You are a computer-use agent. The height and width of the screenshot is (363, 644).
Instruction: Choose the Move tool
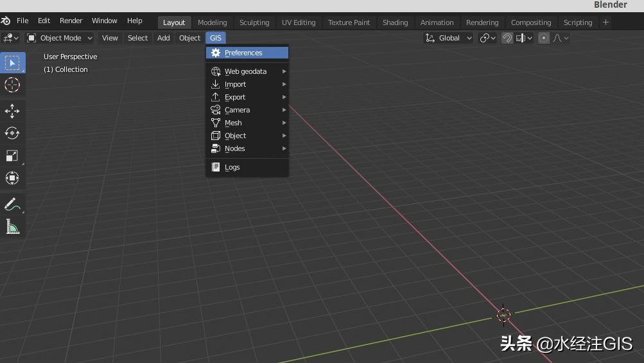[12, 111]
